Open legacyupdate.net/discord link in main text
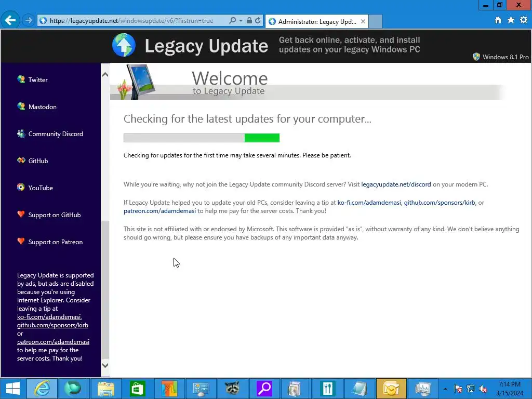 396,184
